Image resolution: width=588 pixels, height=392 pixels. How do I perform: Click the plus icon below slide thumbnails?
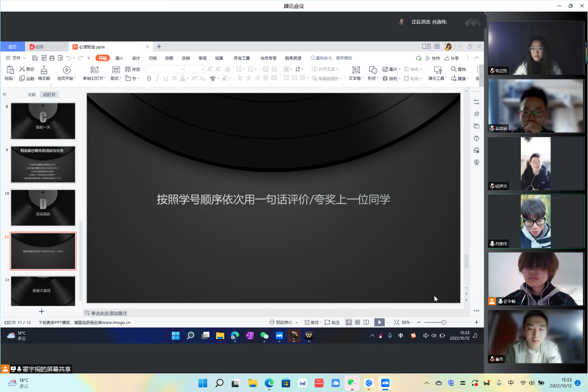[42, 311]
